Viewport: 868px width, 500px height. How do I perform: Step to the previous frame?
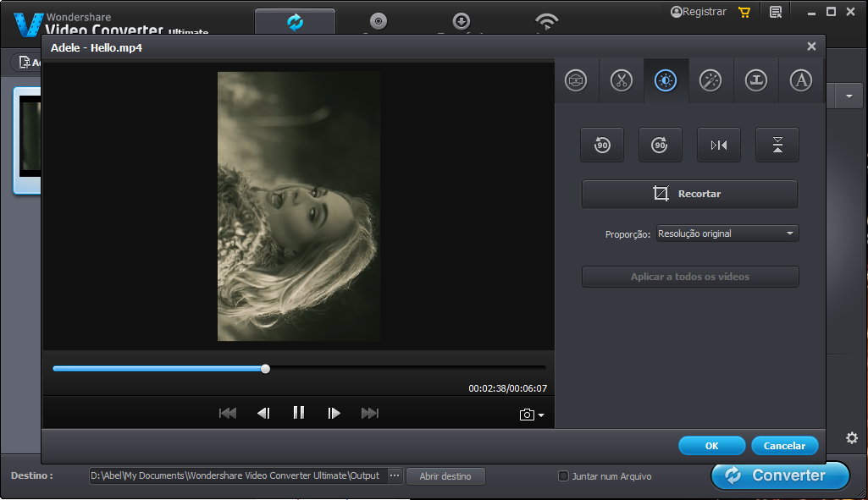(263, 413)
